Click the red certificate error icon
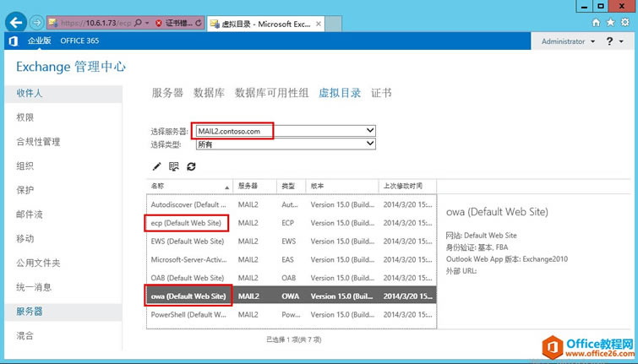The width and height of the screenshot is (638, 364). (159, 23)
